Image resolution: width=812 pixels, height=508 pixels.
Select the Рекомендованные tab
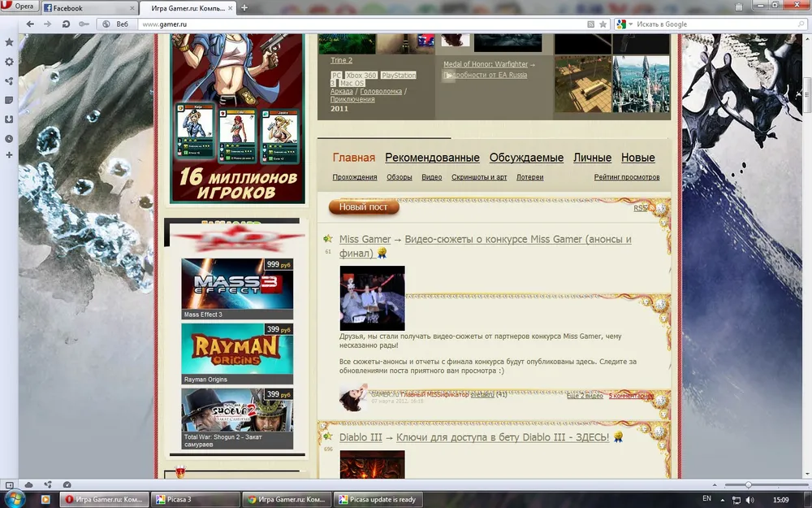pyautogui.click(x=432, y=158)
